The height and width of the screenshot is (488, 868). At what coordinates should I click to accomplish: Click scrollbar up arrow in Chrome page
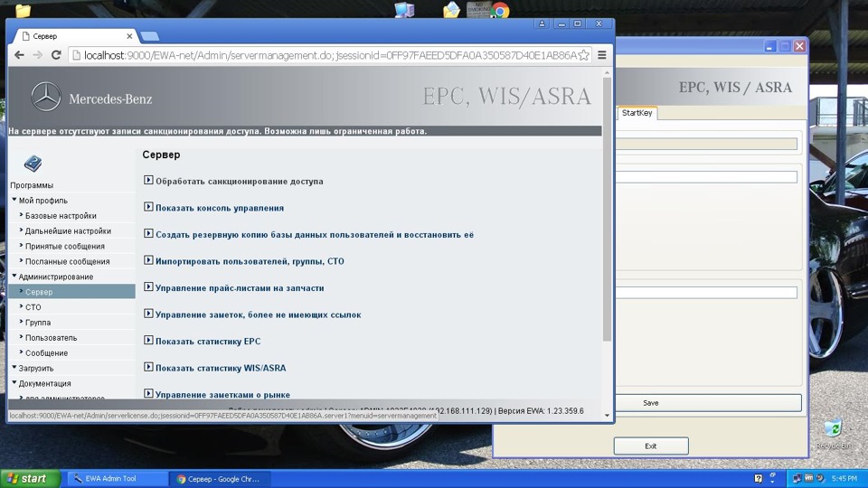tap(607, 72)
